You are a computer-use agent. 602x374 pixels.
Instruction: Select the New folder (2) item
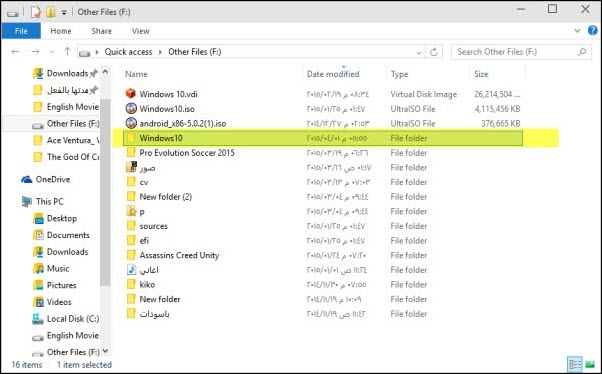point(165,197)
